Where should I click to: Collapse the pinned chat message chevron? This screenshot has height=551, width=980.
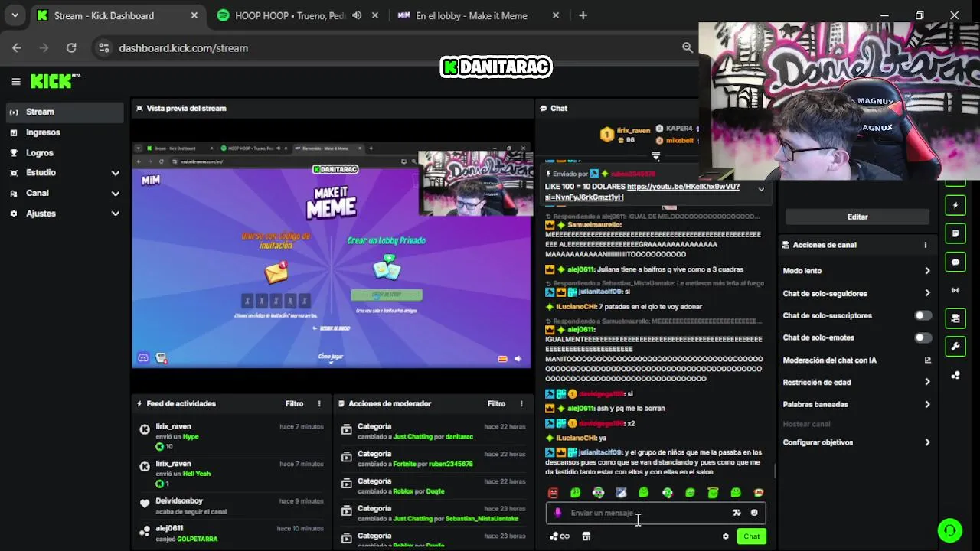(x=761, y=189)
